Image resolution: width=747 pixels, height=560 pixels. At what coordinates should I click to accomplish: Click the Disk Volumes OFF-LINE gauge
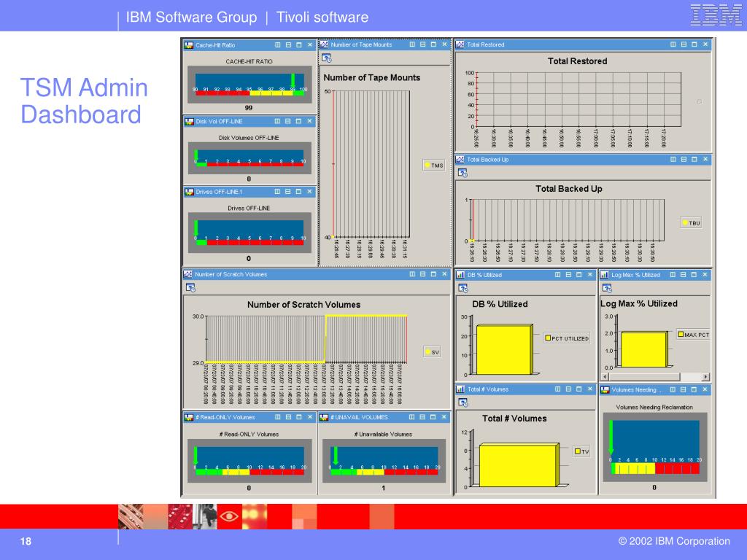pos(249,158)
